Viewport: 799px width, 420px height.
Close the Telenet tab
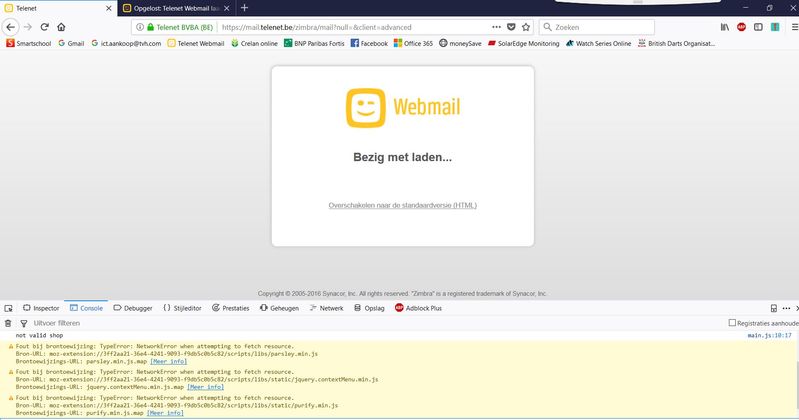click(109, 8)
